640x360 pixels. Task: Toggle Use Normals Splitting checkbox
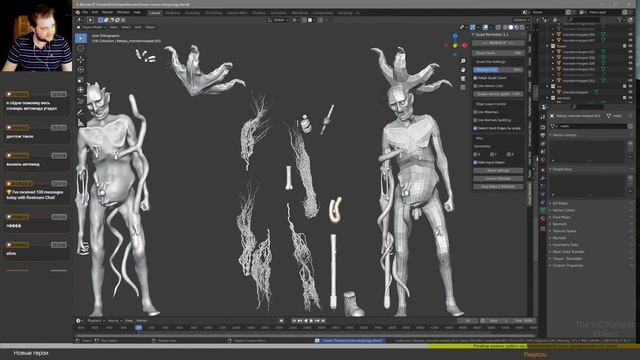click(475, 120)
